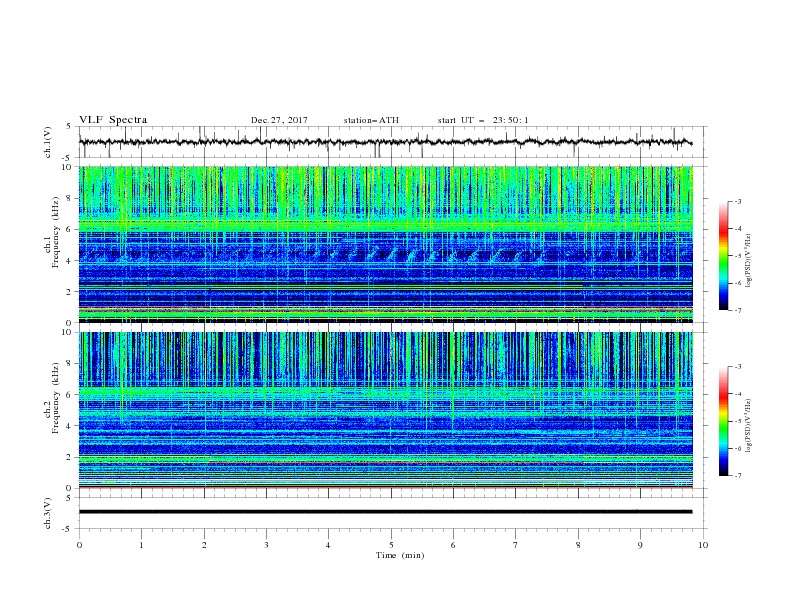Click the ch.1 color scale bar
792x612 pixels.
point(723,256)
